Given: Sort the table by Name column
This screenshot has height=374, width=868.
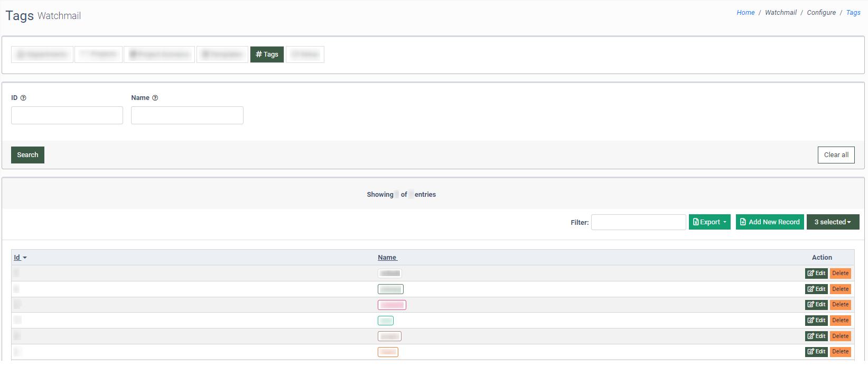Looking at the screenshot, I should [x=387, y=258].
